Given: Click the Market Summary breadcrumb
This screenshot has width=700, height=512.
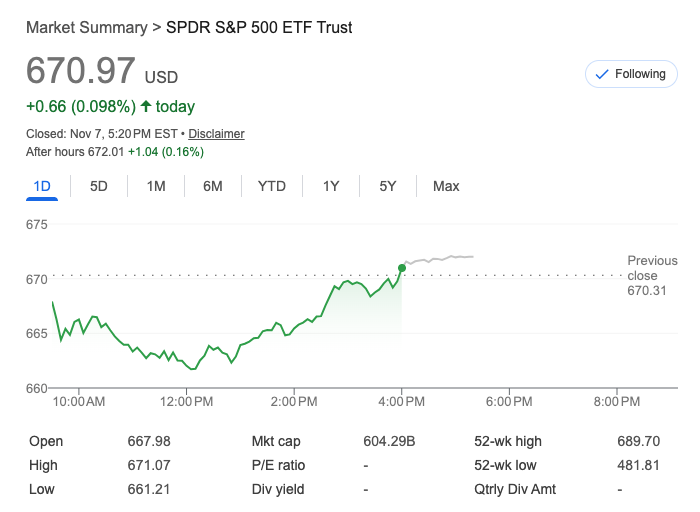Looking at the screenshot, I should [86, 27].
